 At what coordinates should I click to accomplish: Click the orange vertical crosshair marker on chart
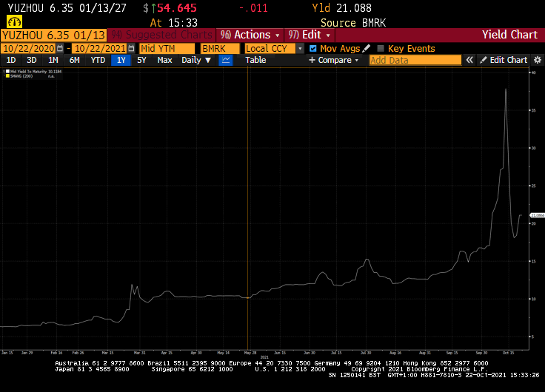pos(248,297)
